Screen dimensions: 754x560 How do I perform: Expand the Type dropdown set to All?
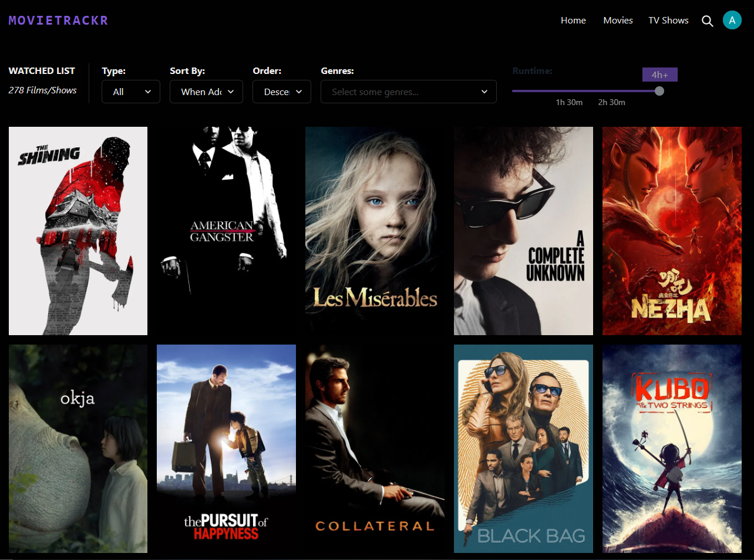coord(131,92)
